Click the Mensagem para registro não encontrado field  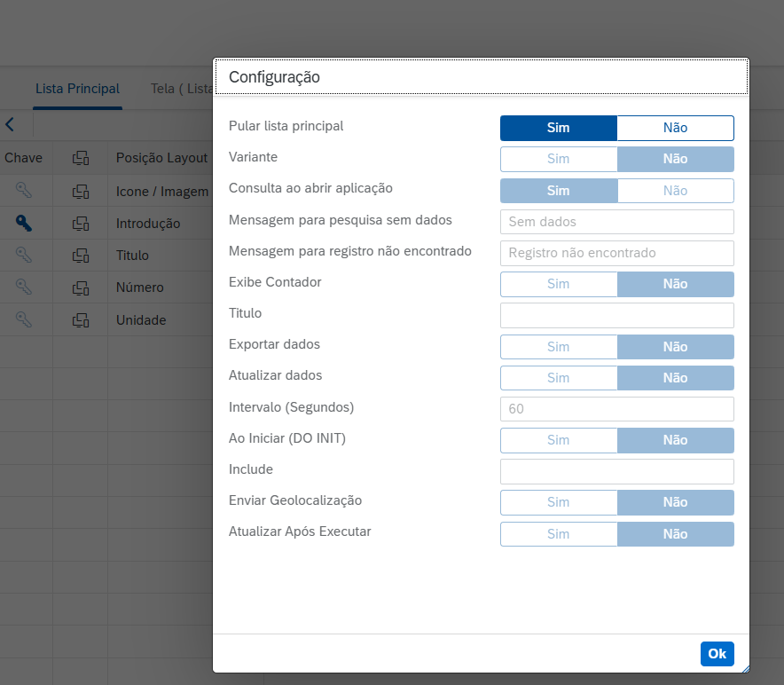[617, 253]
